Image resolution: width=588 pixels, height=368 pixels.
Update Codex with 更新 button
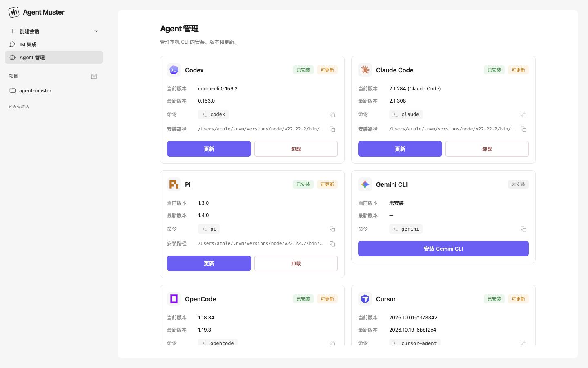[x=209, y=149]
